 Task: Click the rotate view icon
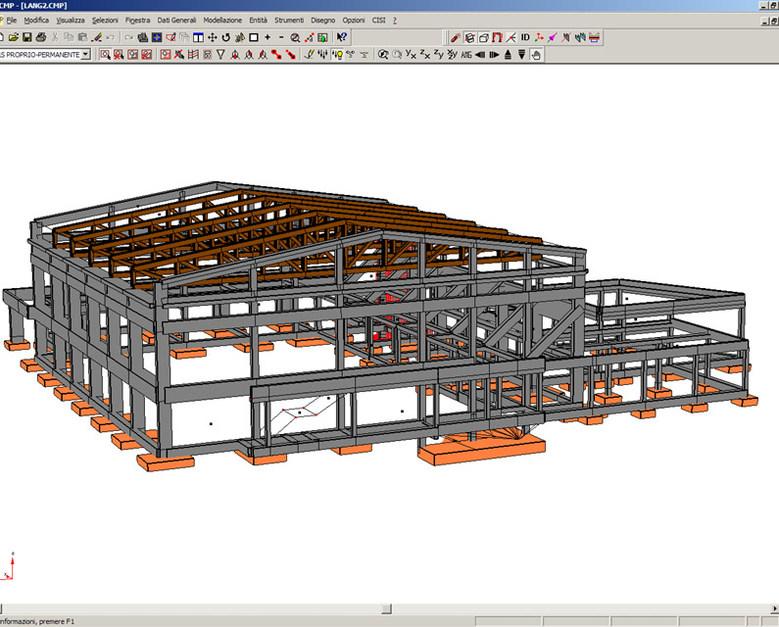click(226, 38)
